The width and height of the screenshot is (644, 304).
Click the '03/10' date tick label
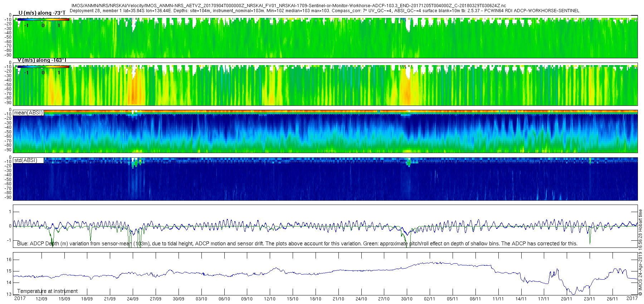(201, 299)
